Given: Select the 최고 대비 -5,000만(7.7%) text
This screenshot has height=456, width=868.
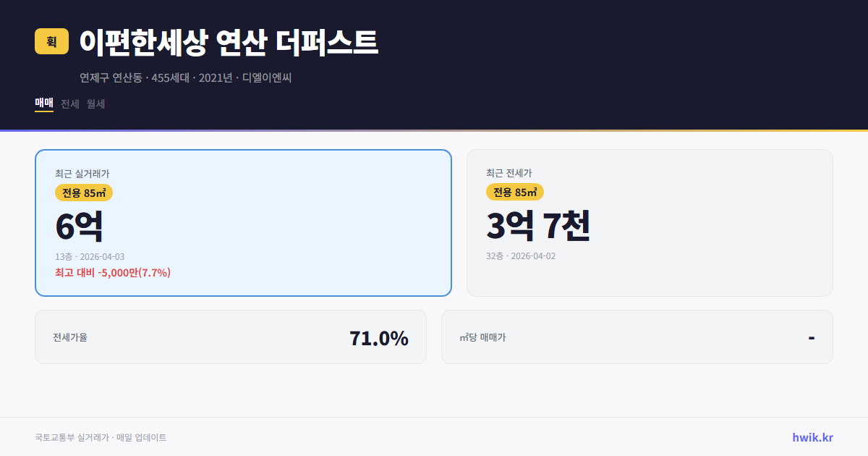Looking at the screenshot, I should tap(112, 272).
